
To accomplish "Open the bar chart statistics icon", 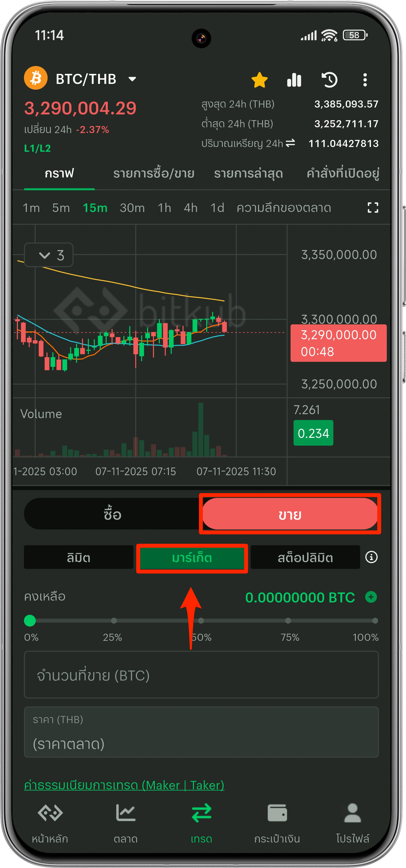I will 294,80.
